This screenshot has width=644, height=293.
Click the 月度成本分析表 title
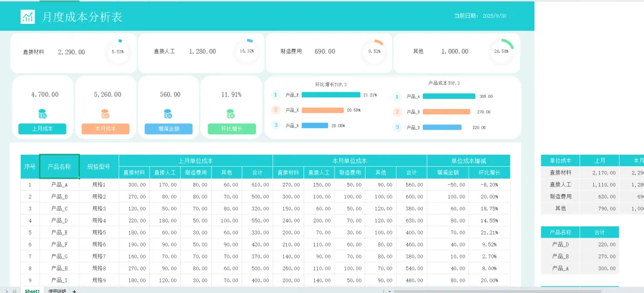(x=82, y=17)
